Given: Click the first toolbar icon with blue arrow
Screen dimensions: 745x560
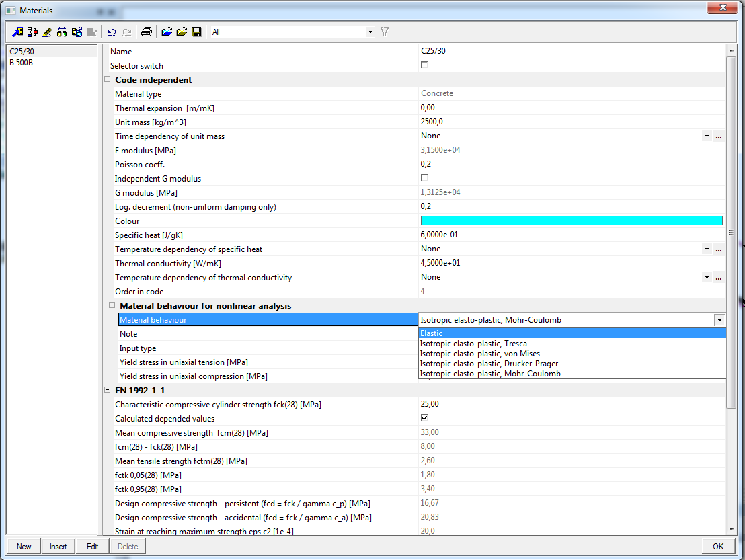Looking at the screenshot, I should [17, 32].
